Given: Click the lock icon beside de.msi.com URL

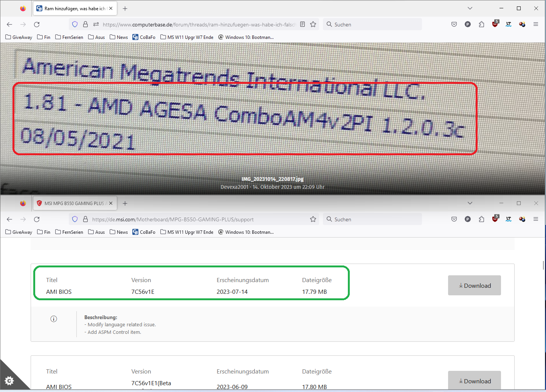Looking at the screenshot, I should pos(85,219).
